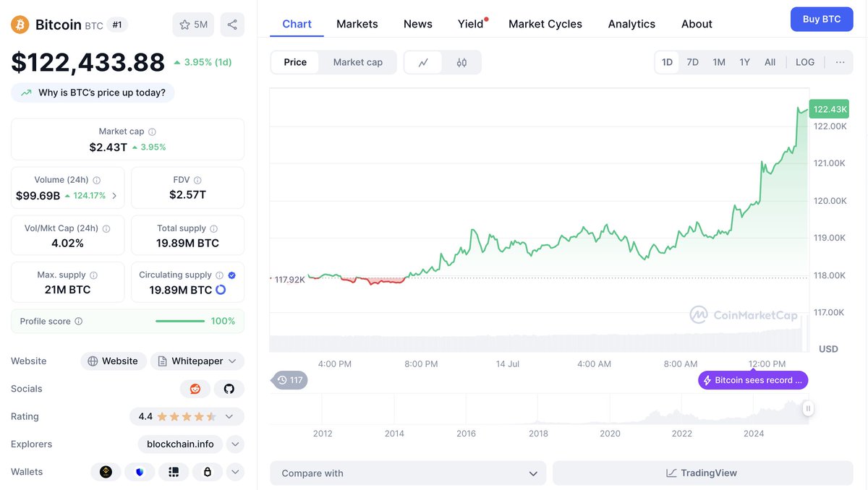Viewport: 868px width, 490px height.
Task: Open the share icon button
Action: click(x=232, y=25)
